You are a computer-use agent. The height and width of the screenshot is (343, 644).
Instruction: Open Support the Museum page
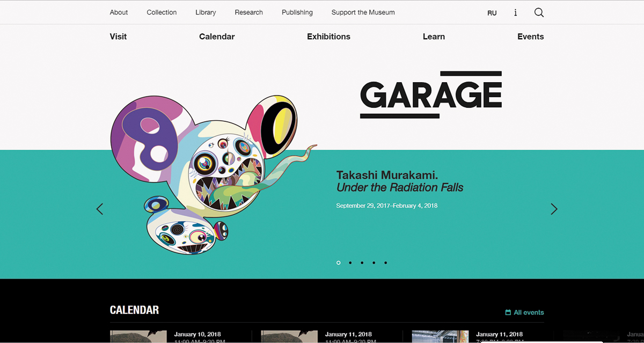point(363,12)
